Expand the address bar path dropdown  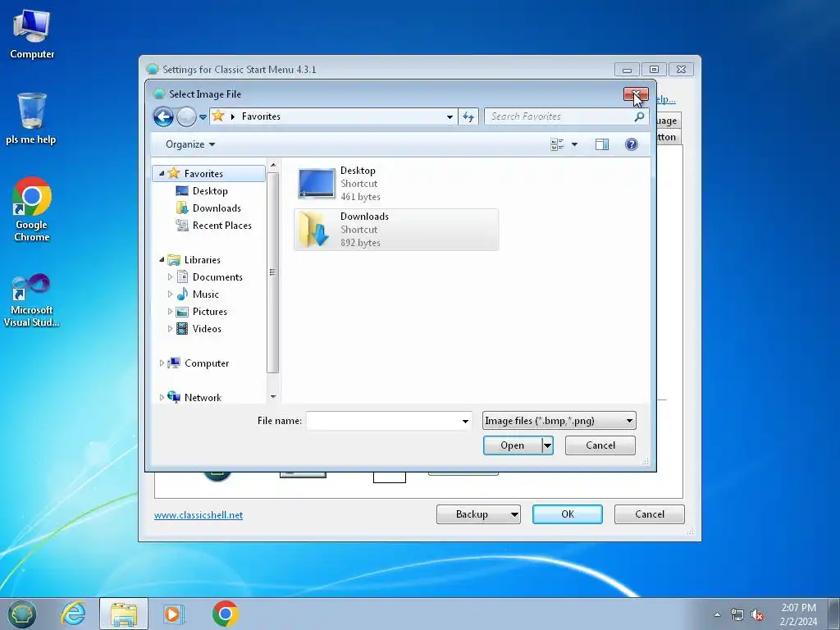coord(450,116)
